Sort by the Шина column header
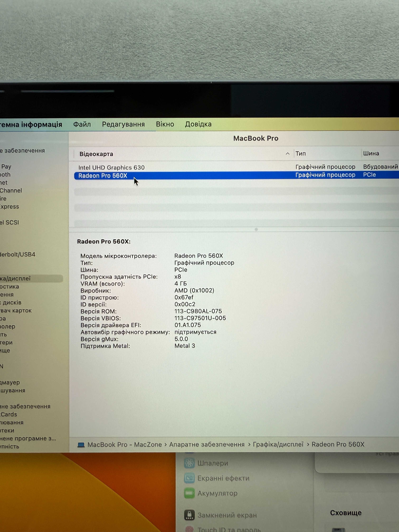Screen dimensions: 399x532 pyautogui.click(x=371, y=153)
